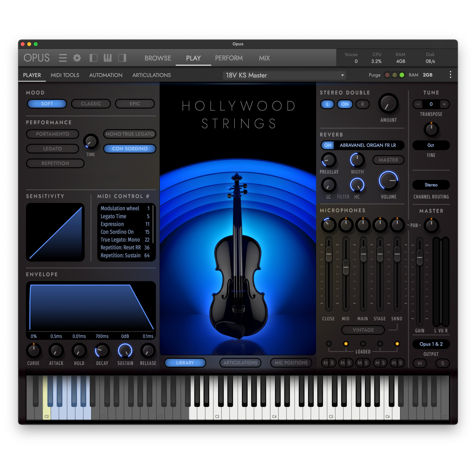This screenshot has width=476, height=476.
Task: Open the settings gear icon
Action: tap(77, 58)
